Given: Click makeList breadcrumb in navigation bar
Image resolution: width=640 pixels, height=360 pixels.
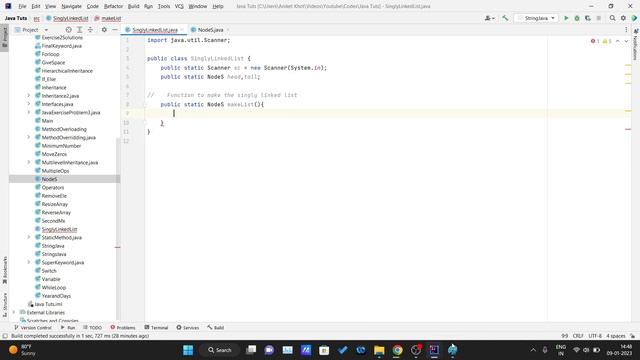Looking at the screenshot, I should click(x=108, y=18).
